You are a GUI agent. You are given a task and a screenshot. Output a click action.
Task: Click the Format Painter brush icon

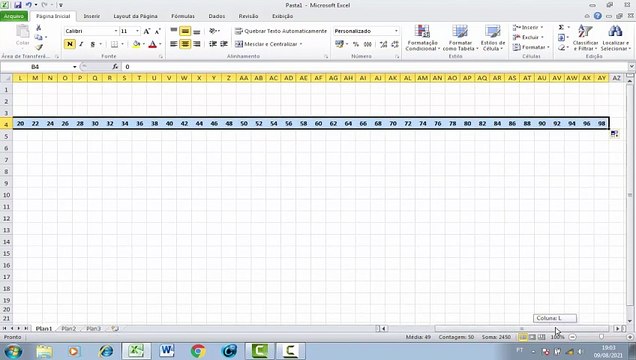pyautogui.click(x=39, y=47)
